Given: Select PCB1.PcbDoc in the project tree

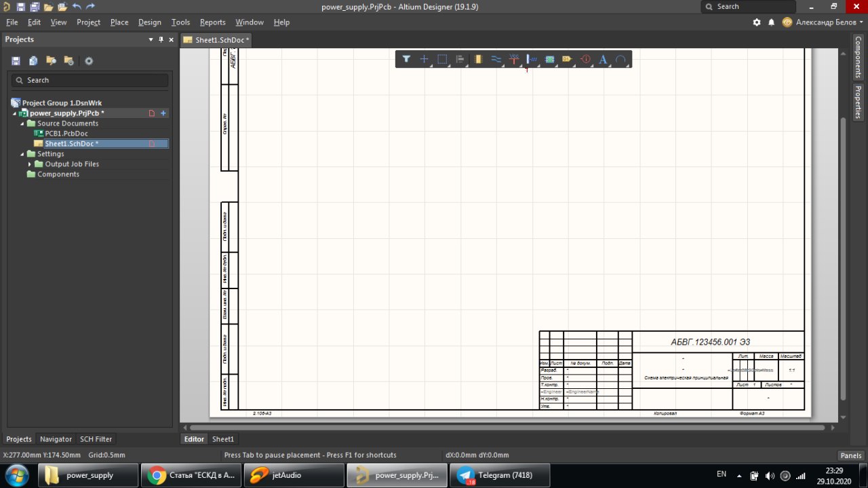Looking at the screenshot, I should 66,134.
